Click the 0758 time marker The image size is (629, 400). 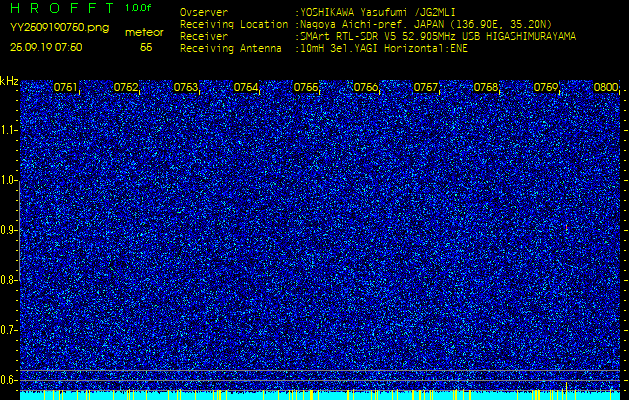[486, 87]
